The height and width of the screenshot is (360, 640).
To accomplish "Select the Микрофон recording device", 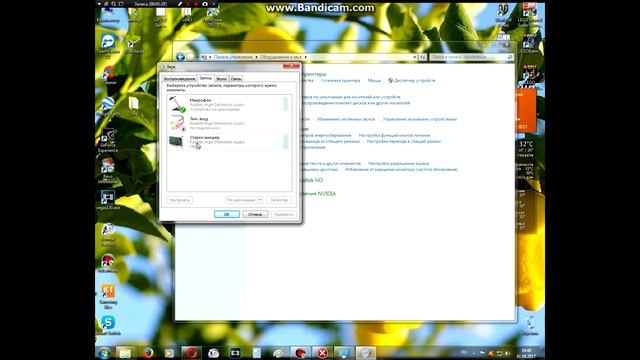I will pos(229,104).
